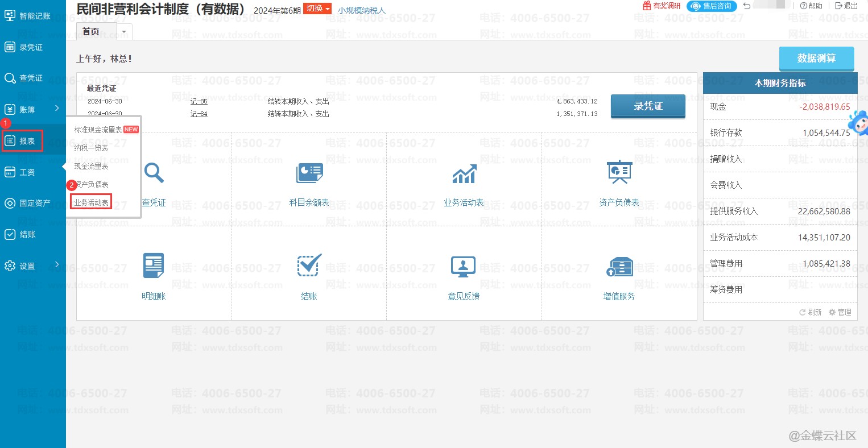Screen dimensions: 868x448
Task: Expand the 设置 sidebar submenu arrow
Action: pyautogui.click(x=57, y=264)
